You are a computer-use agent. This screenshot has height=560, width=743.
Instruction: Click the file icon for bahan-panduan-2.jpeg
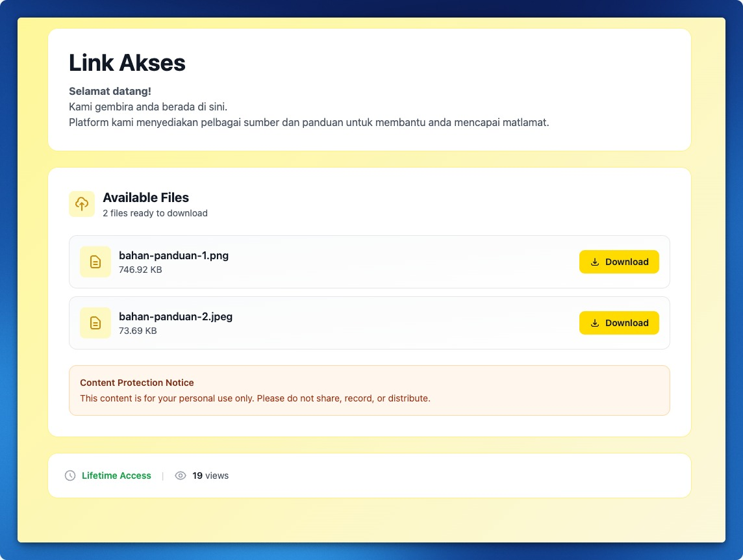pyautogui.click(x=95, y=323)
